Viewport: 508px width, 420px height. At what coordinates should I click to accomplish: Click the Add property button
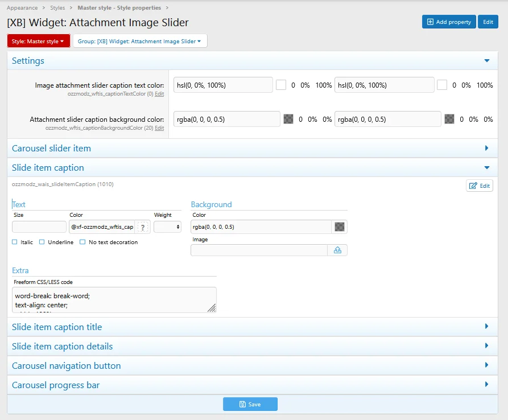448,22
